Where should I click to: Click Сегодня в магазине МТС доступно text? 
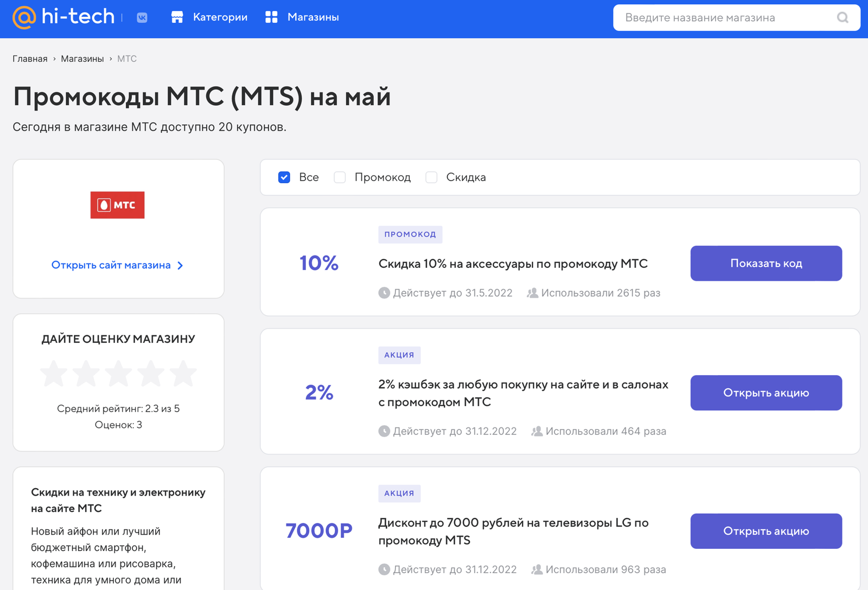[x=149, y=127]
